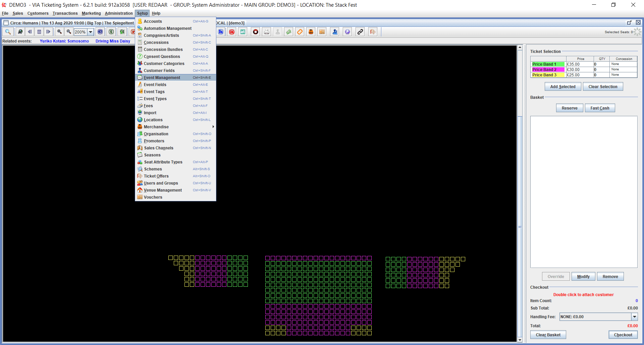The height and width of the screenshot is (345, 644).
Task: Click the red stop circle icon
Action: tap(256, 32)
